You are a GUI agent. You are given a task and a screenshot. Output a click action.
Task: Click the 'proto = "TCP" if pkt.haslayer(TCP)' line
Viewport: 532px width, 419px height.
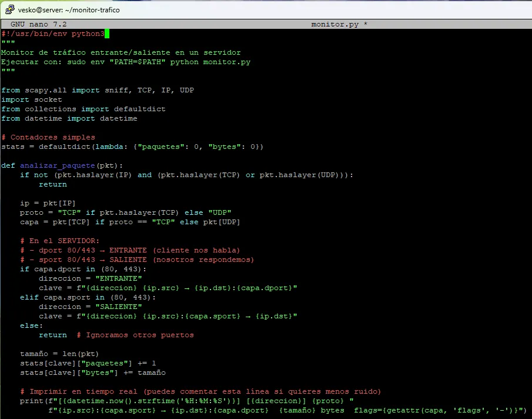tap(126, 213)
